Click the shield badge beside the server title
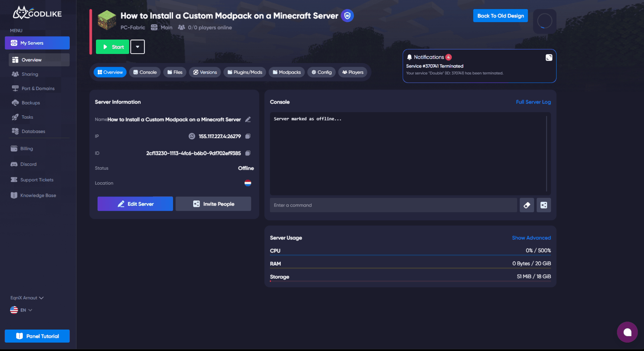This screenshot has height=351, width=644. click(347, 15)
